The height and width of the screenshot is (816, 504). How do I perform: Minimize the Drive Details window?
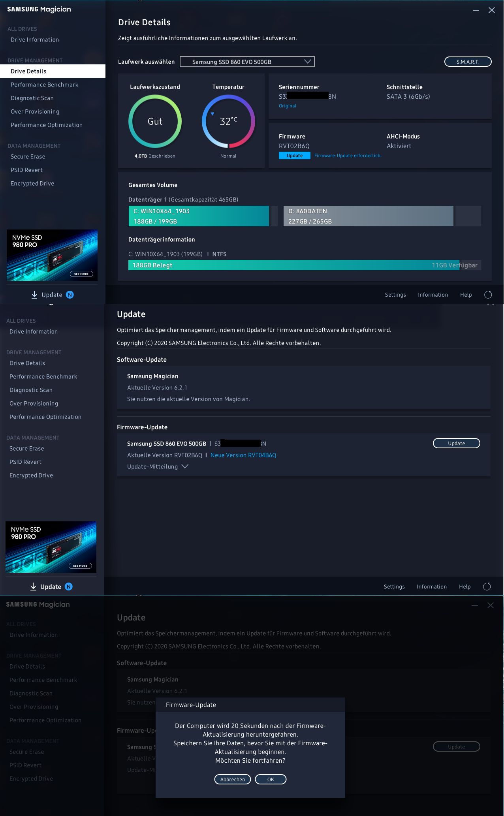[x=476, y=10]
